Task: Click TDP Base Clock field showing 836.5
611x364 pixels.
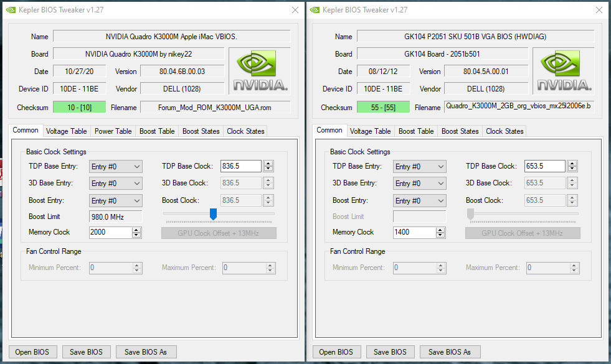Action: click(241, 166)
